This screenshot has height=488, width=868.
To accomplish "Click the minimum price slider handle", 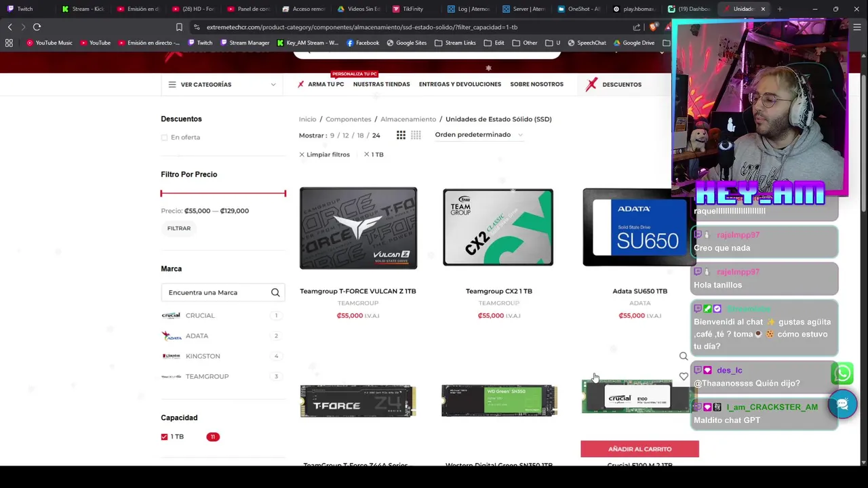I will [x=161, y=193].
